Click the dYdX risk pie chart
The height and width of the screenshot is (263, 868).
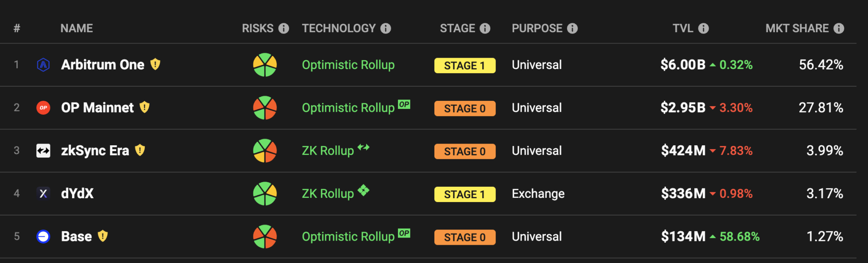265,194
